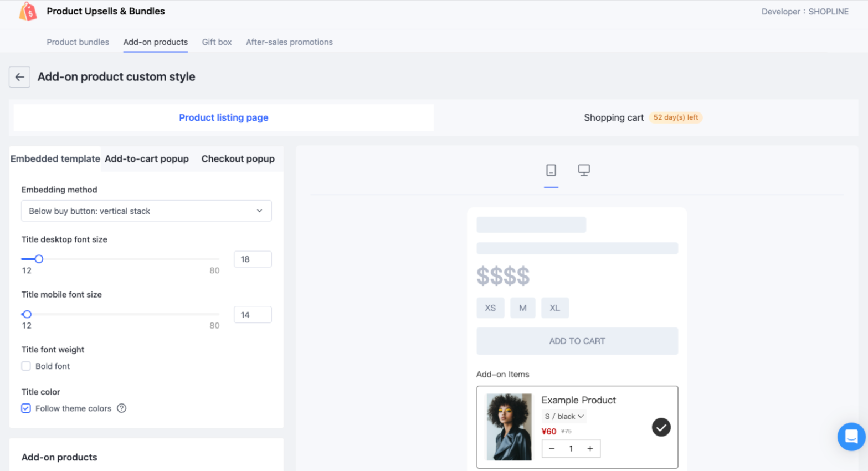Click the Product Upsells app logo

coord(28,11)
